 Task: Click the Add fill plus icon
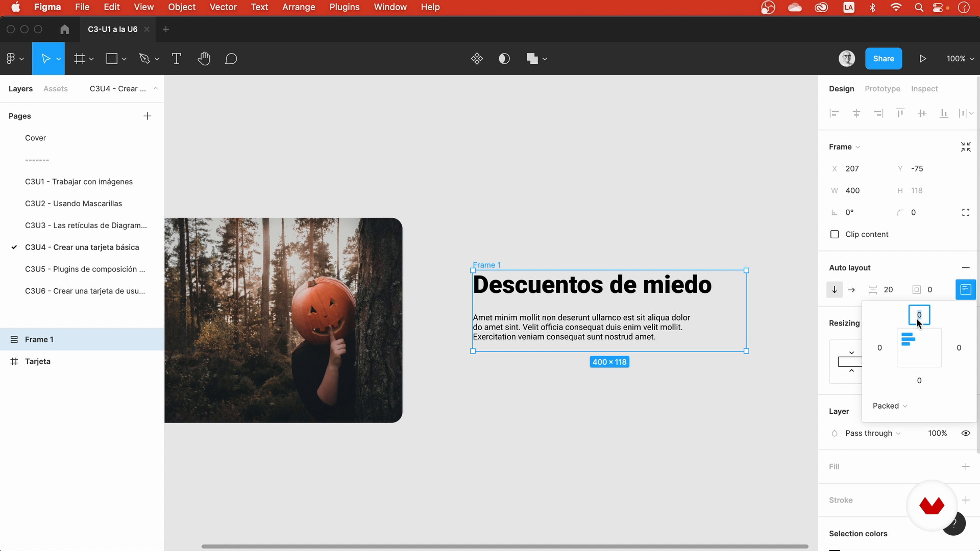point(966,467)
